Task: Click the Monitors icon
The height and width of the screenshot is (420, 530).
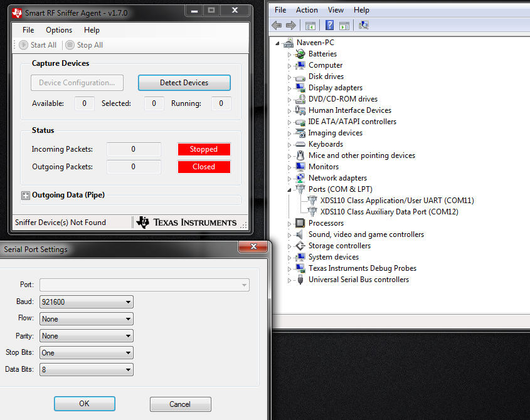Action: (x=300, y=167)
